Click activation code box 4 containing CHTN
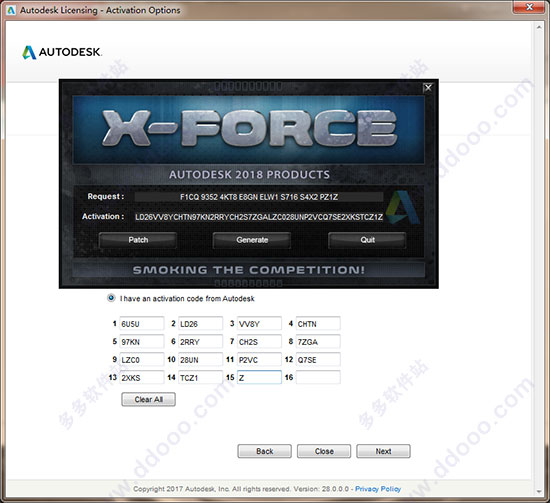Screen dimensions: 550x503 318,323
